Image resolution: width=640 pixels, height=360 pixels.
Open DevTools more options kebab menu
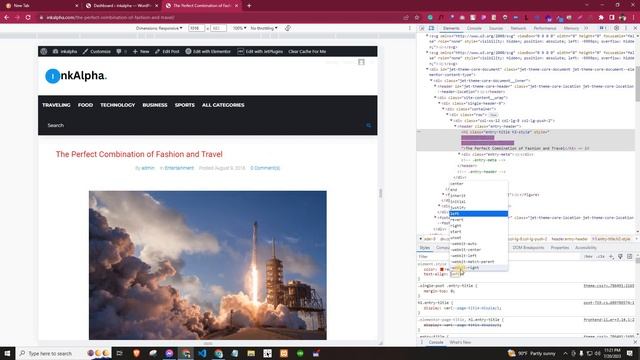626,28
